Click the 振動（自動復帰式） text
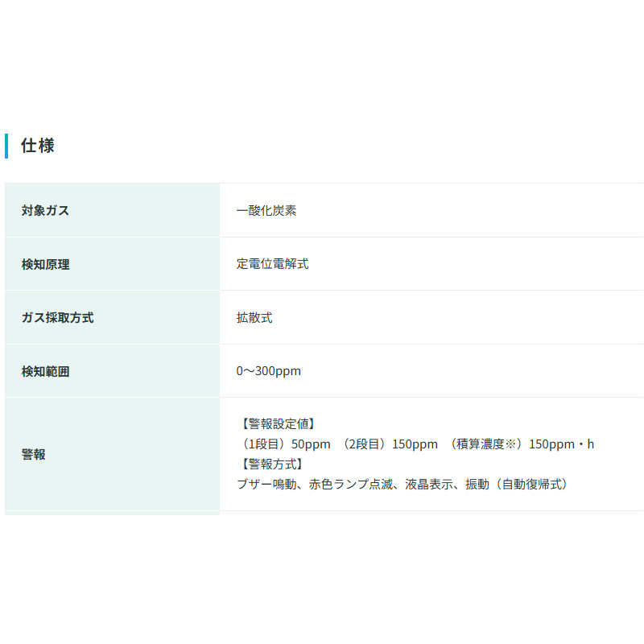The image size is (644, 644). click(x=518, y=485)
